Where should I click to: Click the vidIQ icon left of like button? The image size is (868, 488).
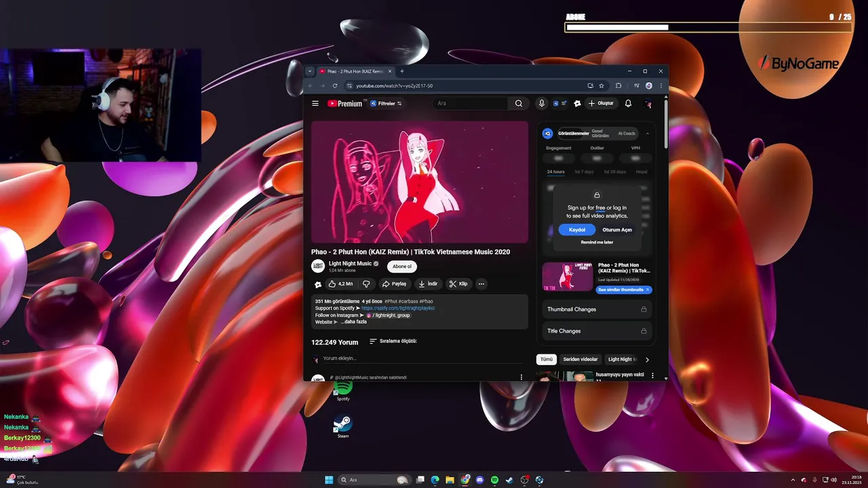[318, 285]
